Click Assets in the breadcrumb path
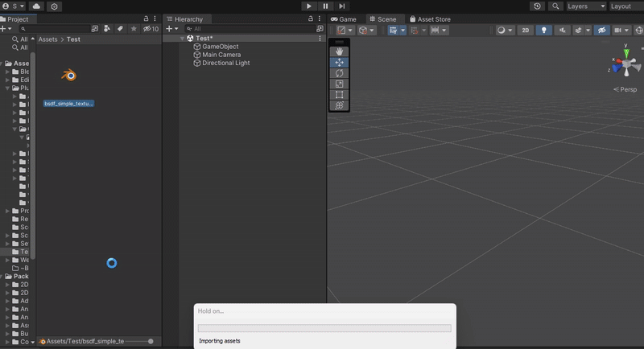Viewport: 644px width, 349px height. pyautogui.click(x=47, y=39)
